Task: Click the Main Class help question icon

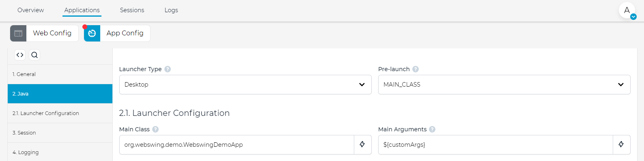Action: 155,129
